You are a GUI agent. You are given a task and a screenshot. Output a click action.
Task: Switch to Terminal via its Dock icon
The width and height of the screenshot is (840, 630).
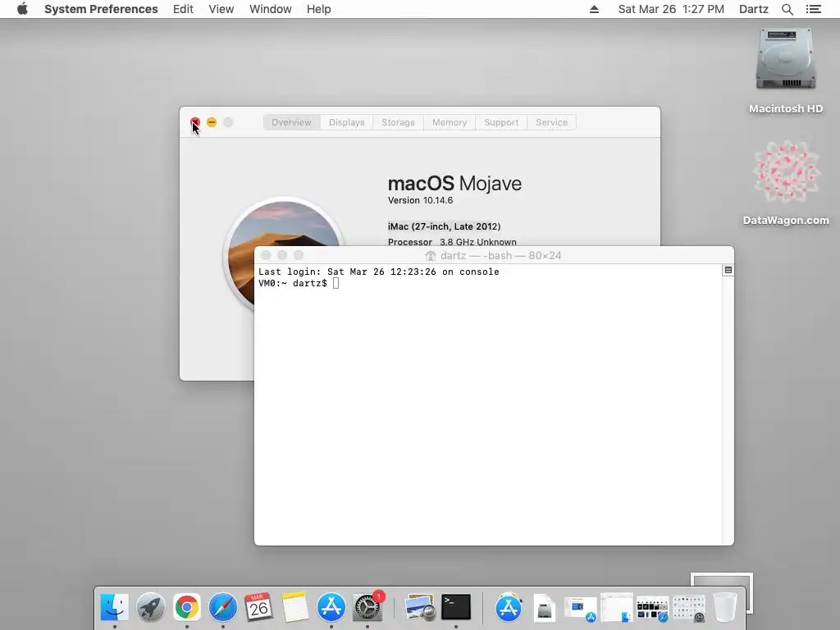point(456,607)
